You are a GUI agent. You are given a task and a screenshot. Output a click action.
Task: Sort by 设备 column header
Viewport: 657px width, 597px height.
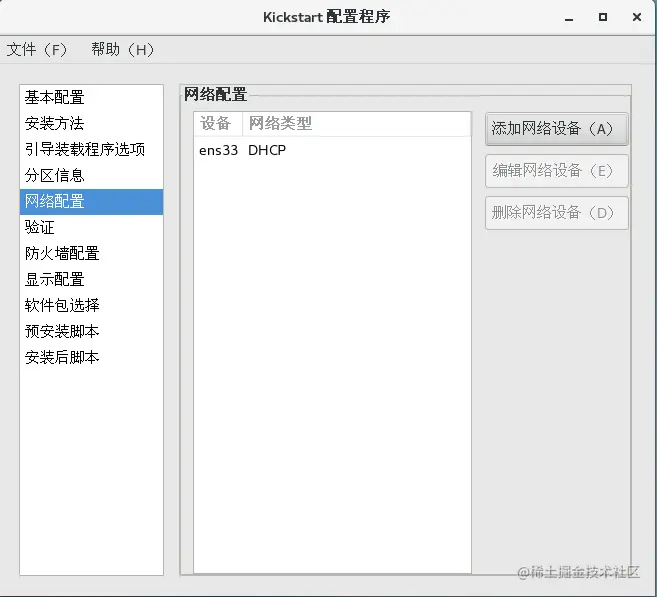pyautogui.click(x=218, y=124)
